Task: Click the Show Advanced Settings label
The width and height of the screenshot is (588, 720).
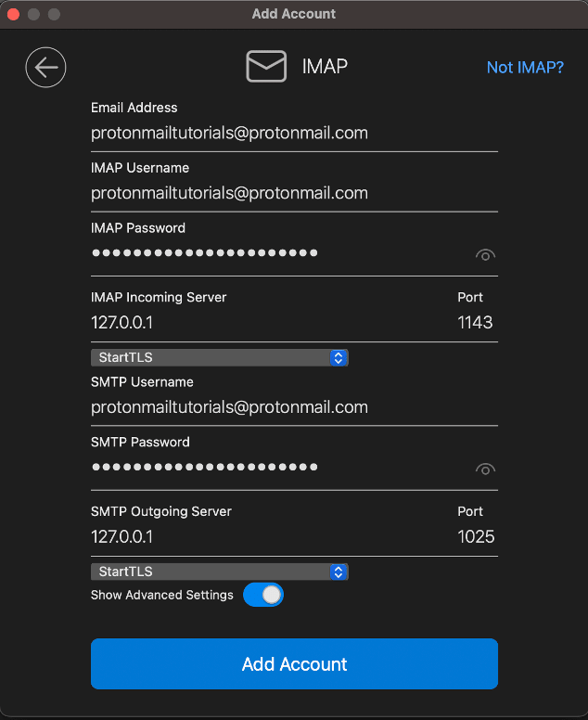Action: point(162,595)
